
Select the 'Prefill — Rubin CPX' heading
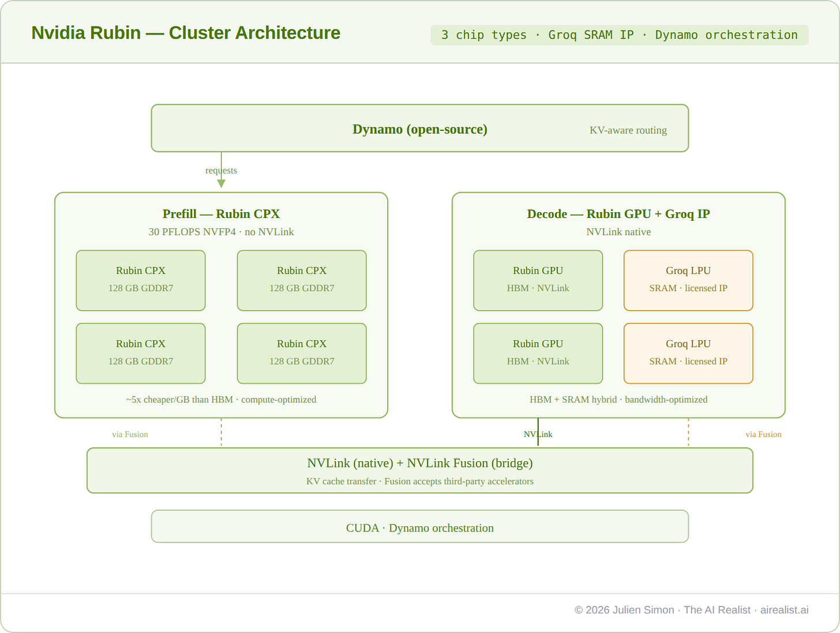(x=221, y=214)
